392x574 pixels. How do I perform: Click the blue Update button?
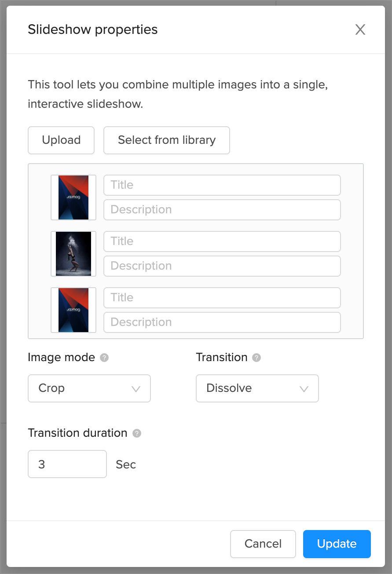pyautogui.click(x=337, y=544)
